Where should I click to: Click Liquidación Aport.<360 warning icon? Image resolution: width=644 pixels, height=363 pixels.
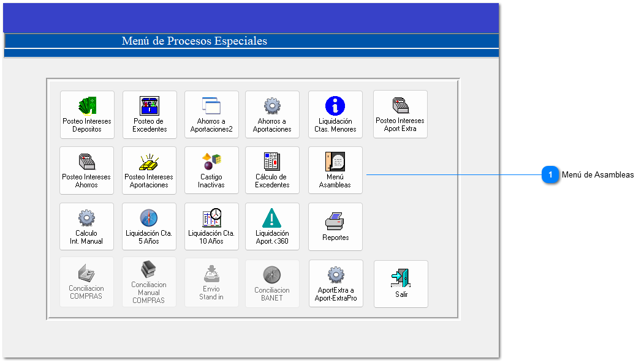pyautogui.click(x=272, y=218)
